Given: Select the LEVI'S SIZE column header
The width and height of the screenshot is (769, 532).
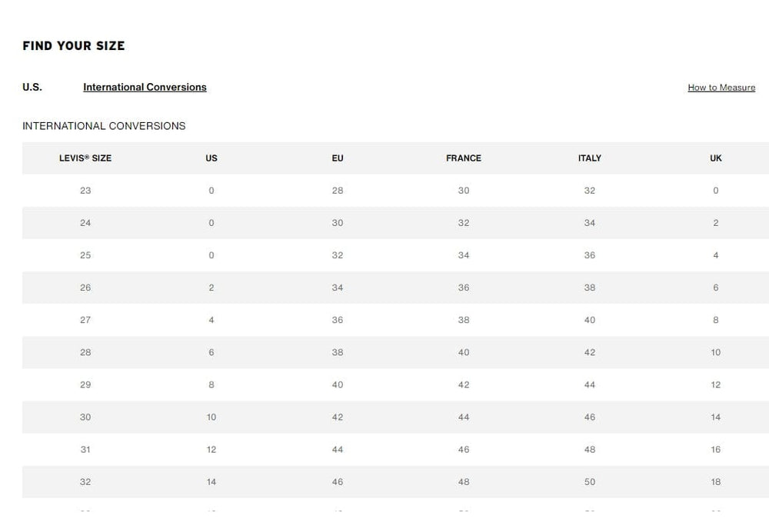Looking at the screenshot, I should (x=85, y=158).
